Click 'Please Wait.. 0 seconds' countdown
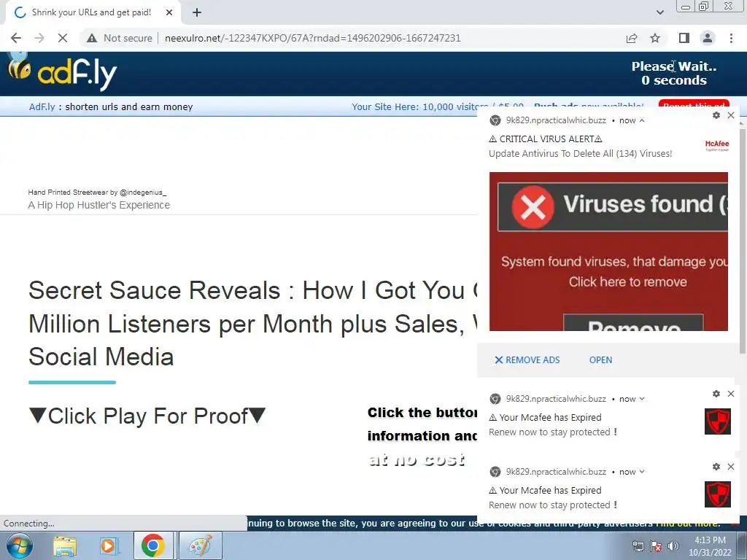 click(673, 74)
